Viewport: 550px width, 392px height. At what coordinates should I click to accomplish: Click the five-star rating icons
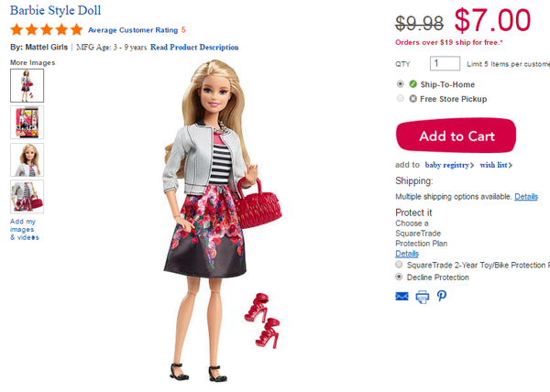click(47, 30)
